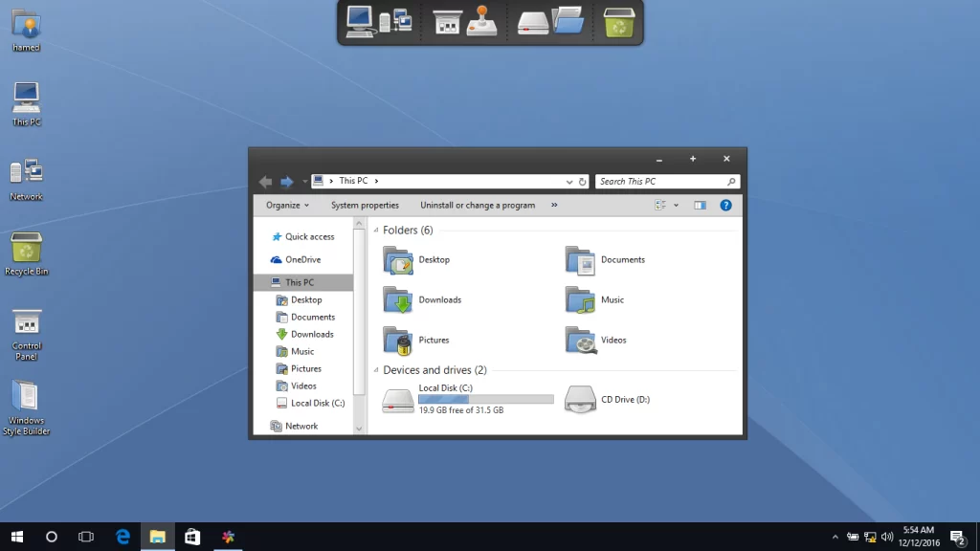Select OneDrive in the navigation pane
Viewport: 980px width, 551px height.
[x=302, y=259]
